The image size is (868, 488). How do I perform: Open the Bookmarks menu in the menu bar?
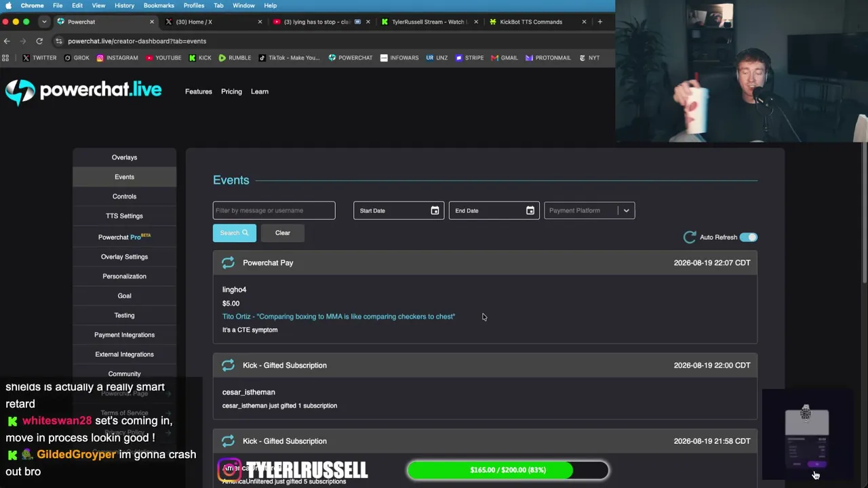(159, 5)
